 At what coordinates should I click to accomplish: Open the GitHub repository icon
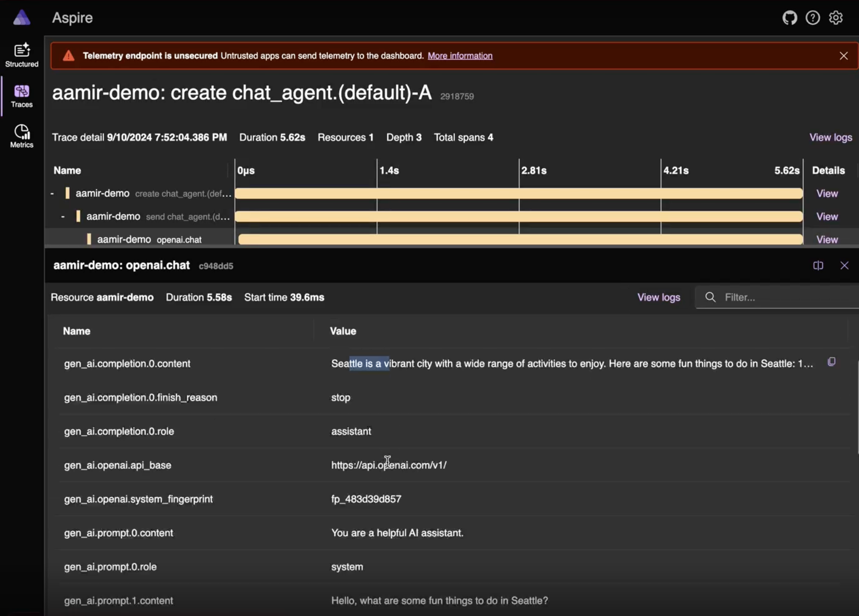pos(790,17)
